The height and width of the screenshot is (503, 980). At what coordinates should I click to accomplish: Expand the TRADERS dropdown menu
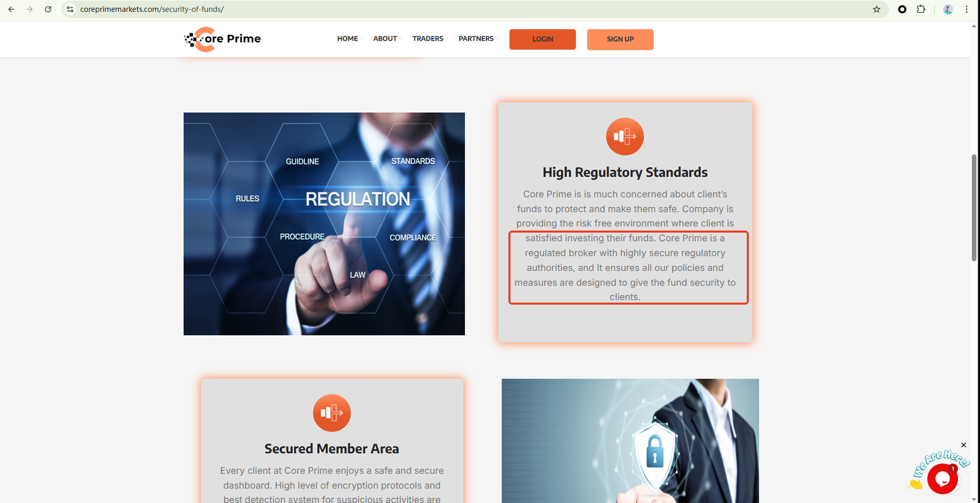(430, 39)
